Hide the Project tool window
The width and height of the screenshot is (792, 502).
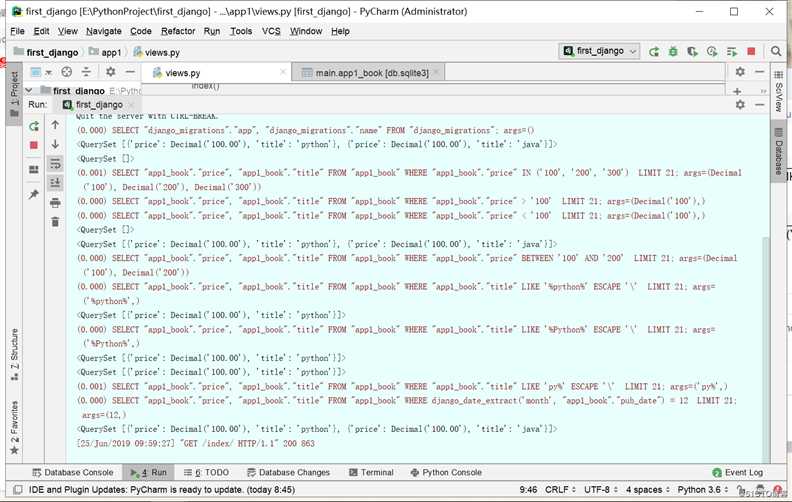(130, 72)
